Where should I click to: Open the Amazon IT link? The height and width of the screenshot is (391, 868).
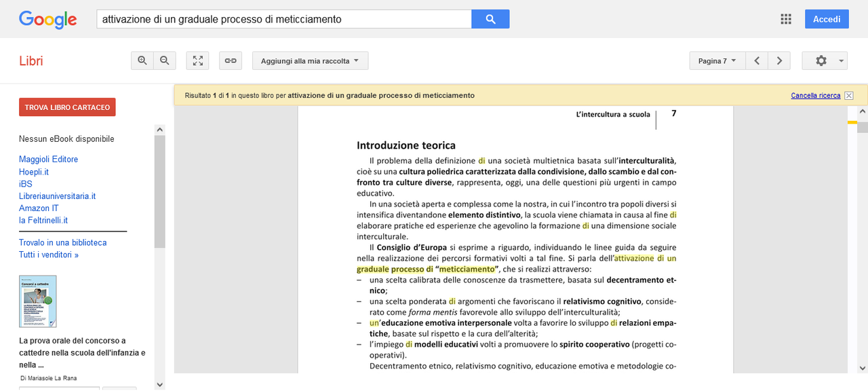[x=39, y=208]
